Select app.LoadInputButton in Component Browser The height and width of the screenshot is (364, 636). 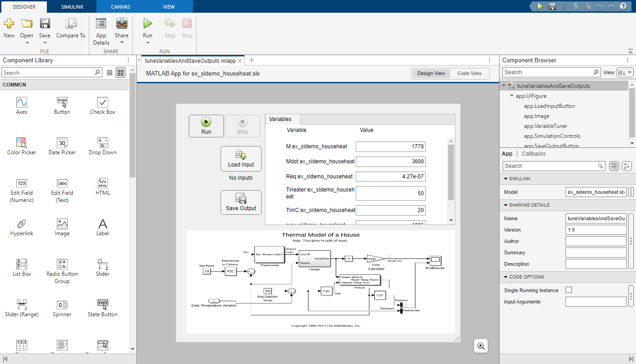tap(549, 106)
